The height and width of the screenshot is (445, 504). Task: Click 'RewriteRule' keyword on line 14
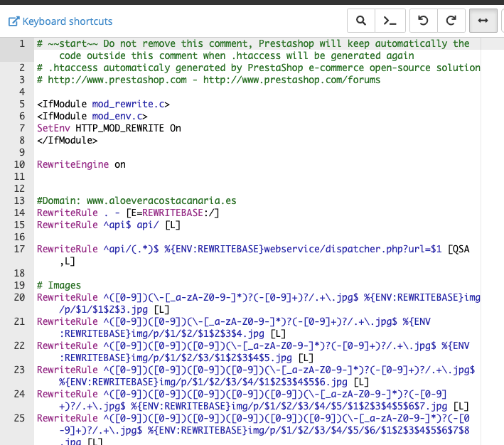click(x=68, y=213)
